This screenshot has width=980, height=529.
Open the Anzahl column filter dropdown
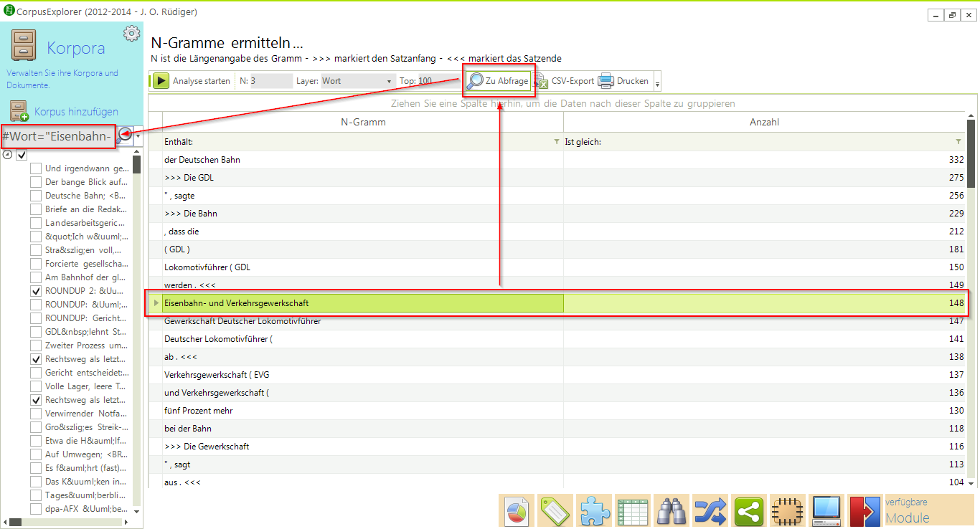point(958,142)
